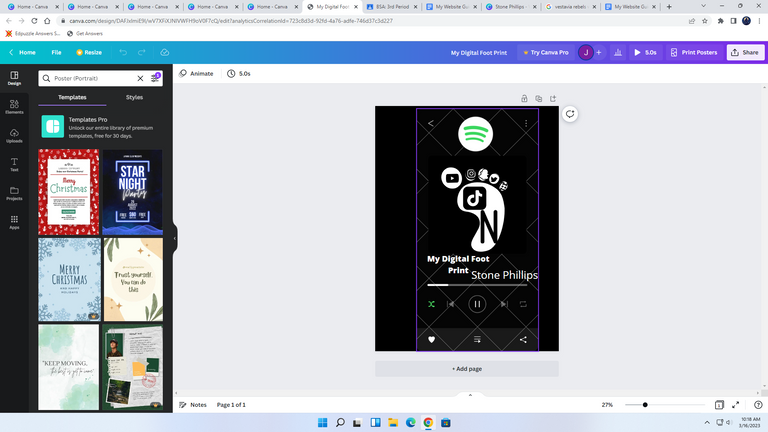This screenshot has height=432, width=768.
Task: Open the Projects panel
Action: coord(14,193)
